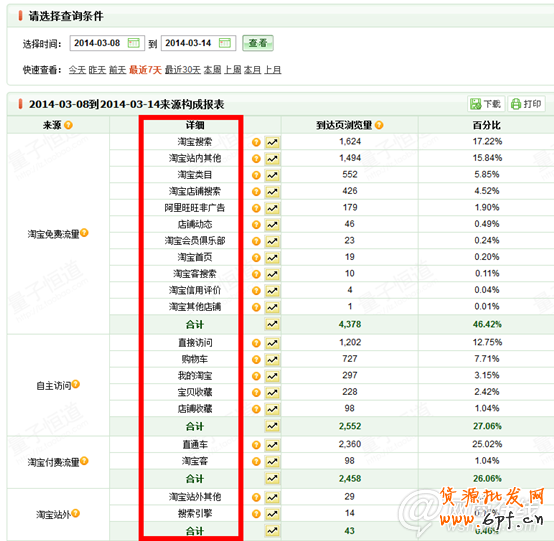Open trend chart for 淘宝类目 row
Image resolution: width=554 pixels, height=541 pixels.
coord(272,175)
